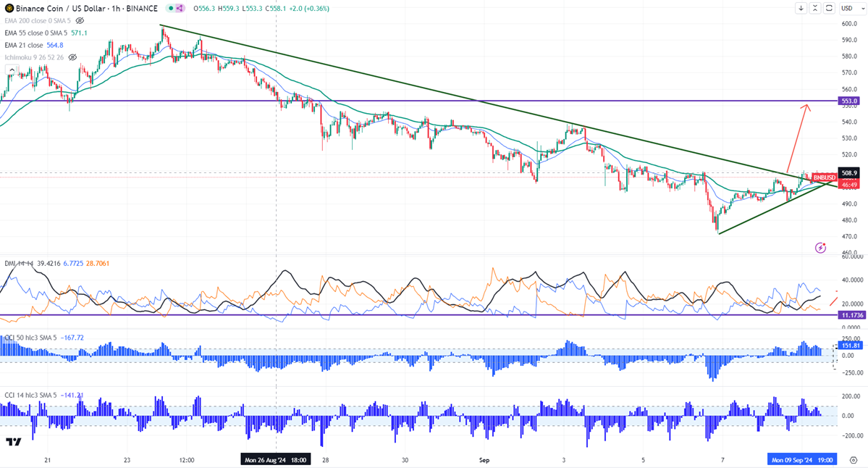Click the TradingView logo at bottom left
Viewport: 868px width, 468px height.
(x=14, y=441)
